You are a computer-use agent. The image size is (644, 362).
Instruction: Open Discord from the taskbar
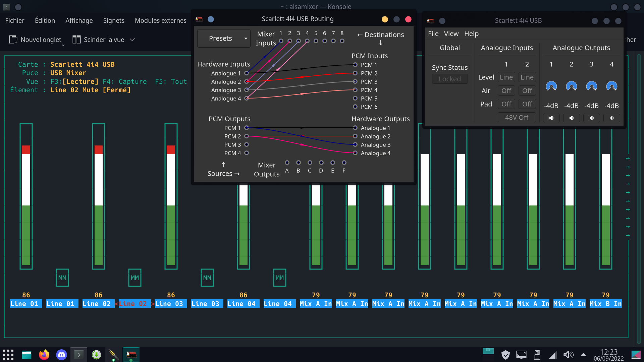61,355
